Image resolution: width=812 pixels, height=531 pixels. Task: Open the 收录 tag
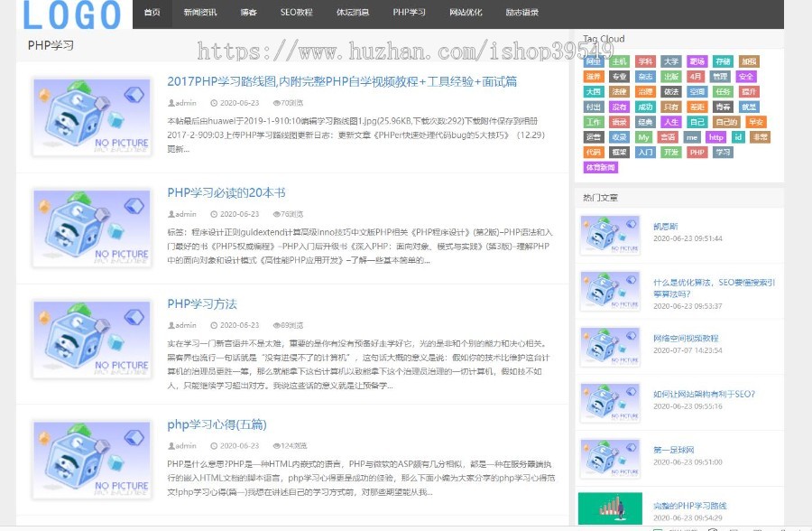(619, 137)
